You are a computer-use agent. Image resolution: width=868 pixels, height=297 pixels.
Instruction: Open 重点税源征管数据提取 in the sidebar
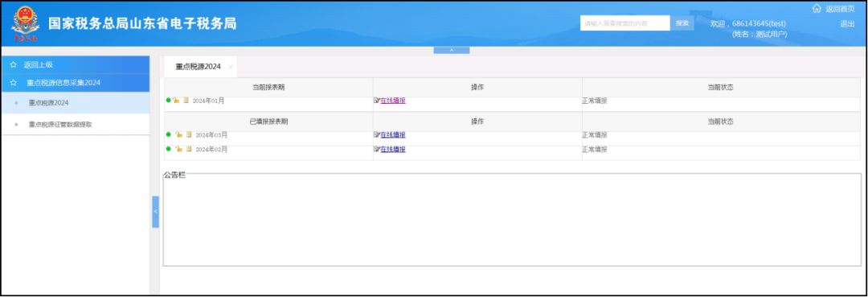tap(76, 125)
